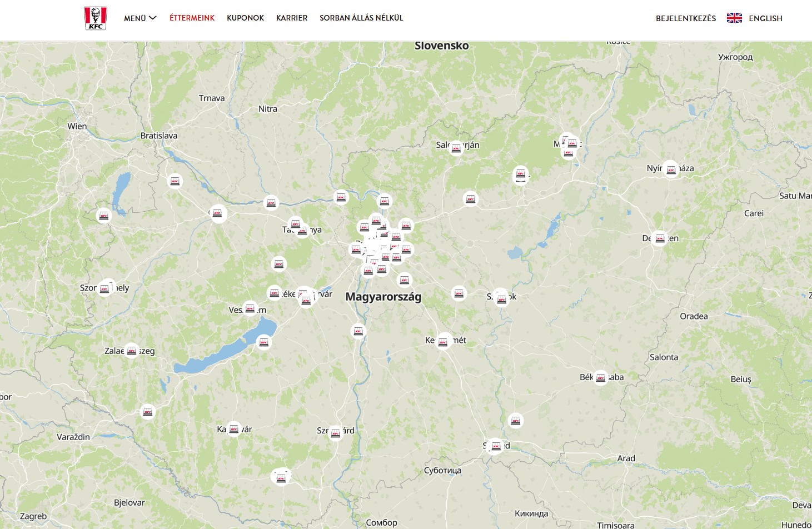The height and width of the screenshot is (529, 812).
Task: Click the Zagreb city label
Action: [33, 516]
